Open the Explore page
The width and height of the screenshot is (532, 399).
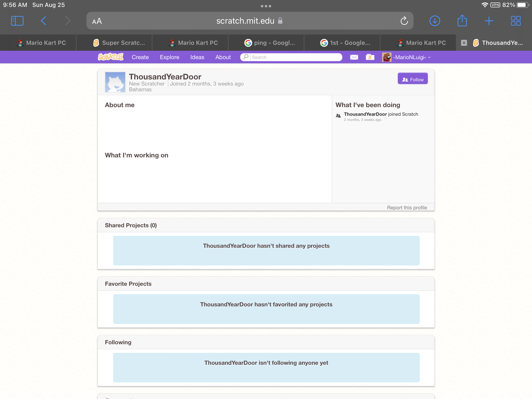click(169, 57)
